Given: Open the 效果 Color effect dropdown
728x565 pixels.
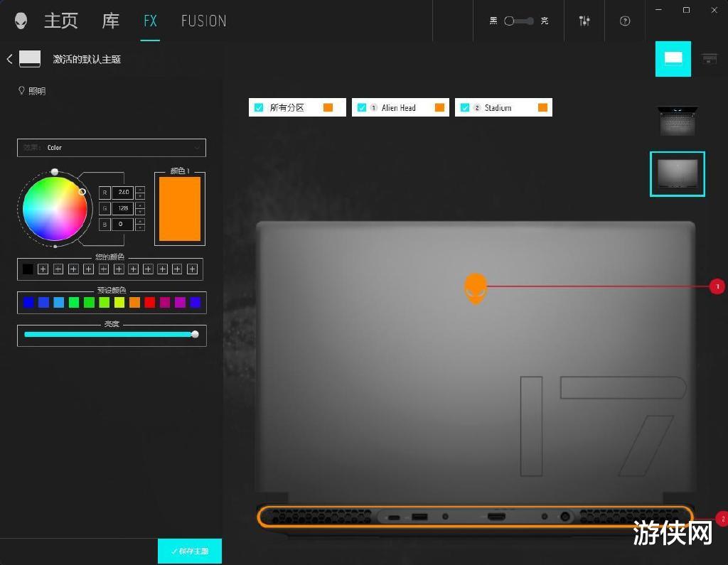Looking at the screenshot, I should point(112,148).
